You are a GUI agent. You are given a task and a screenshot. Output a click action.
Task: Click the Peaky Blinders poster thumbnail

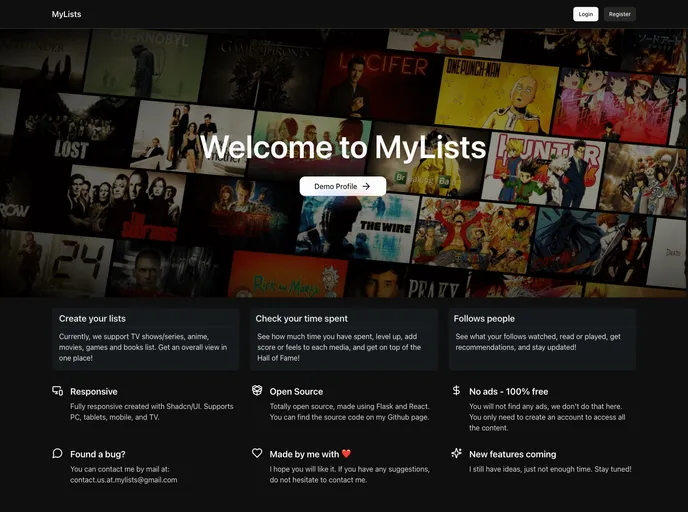(408, 281)
